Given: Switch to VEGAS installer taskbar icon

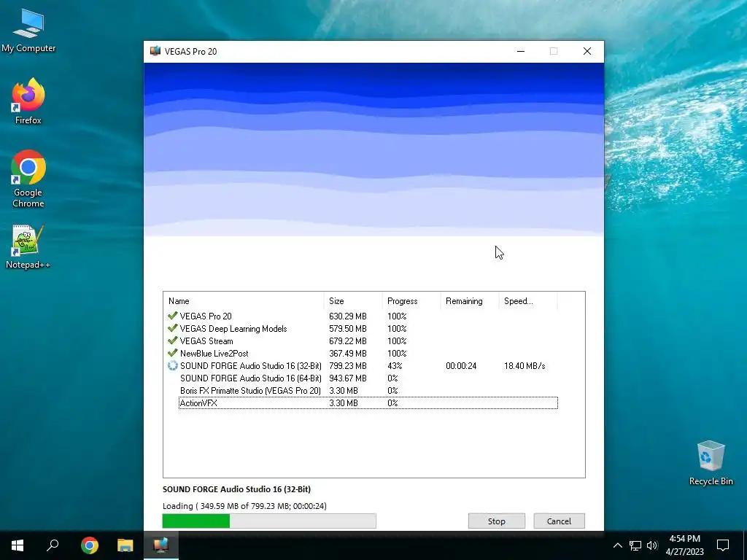Looking at the screenshot, I should 161,545.
